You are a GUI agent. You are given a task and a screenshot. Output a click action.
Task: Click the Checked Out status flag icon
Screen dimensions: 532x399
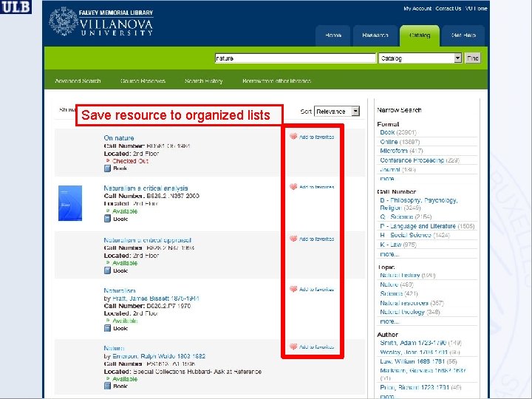(108, 161)
